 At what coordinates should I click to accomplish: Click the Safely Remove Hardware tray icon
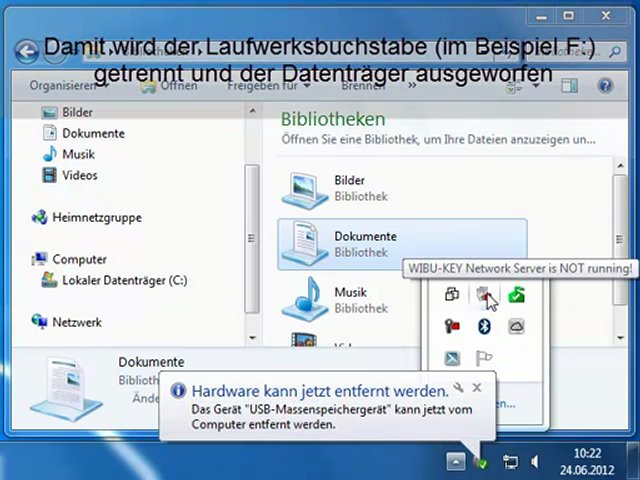pos(481,462)
